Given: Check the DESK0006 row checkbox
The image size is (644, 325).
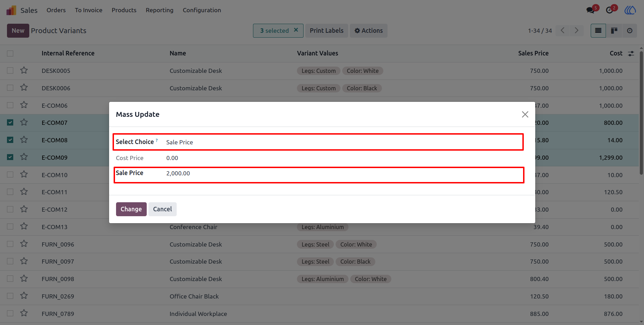Looking at the screenshot, I should tap(10, 88).
